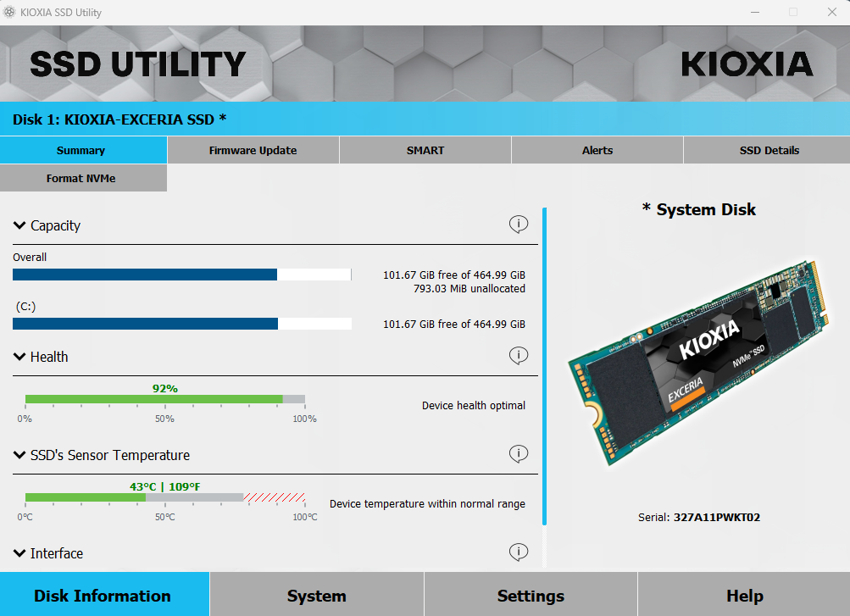
Task: Collapse the Interface section chevron
Action: point(19,553)
